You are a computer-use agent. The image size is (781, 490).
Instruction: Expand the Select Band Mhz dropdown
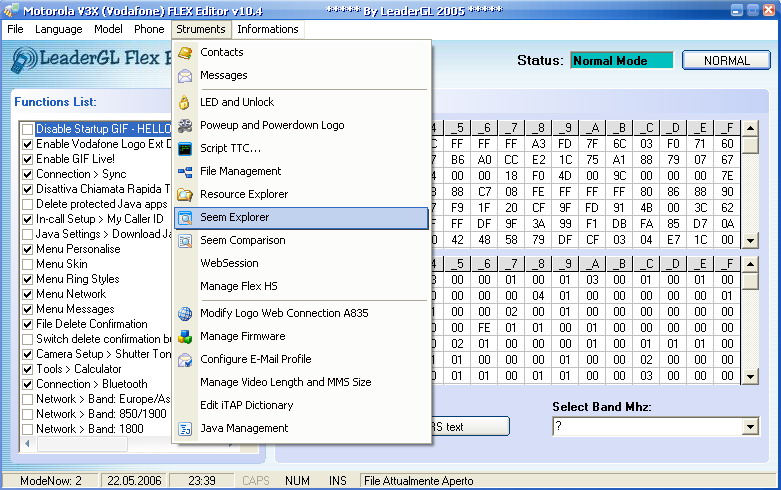pyautogui.click(x=750, y=427)
